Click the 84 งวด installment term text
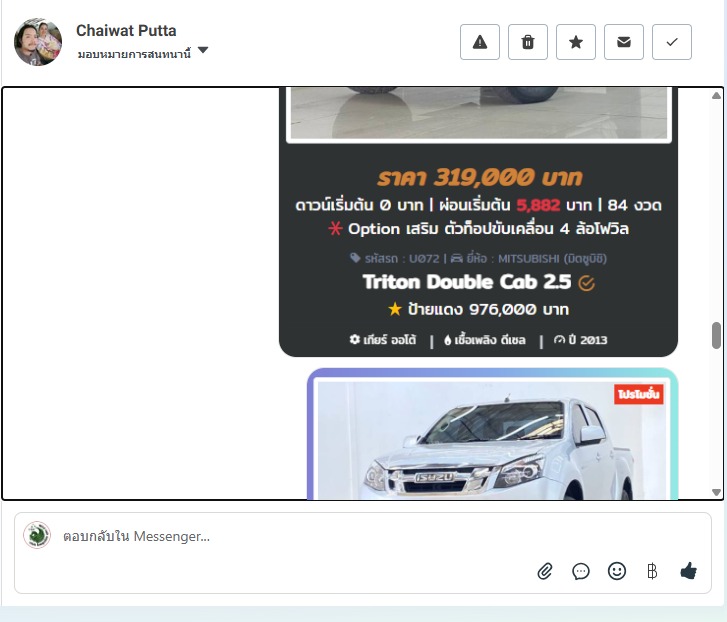 click(635, 205)
